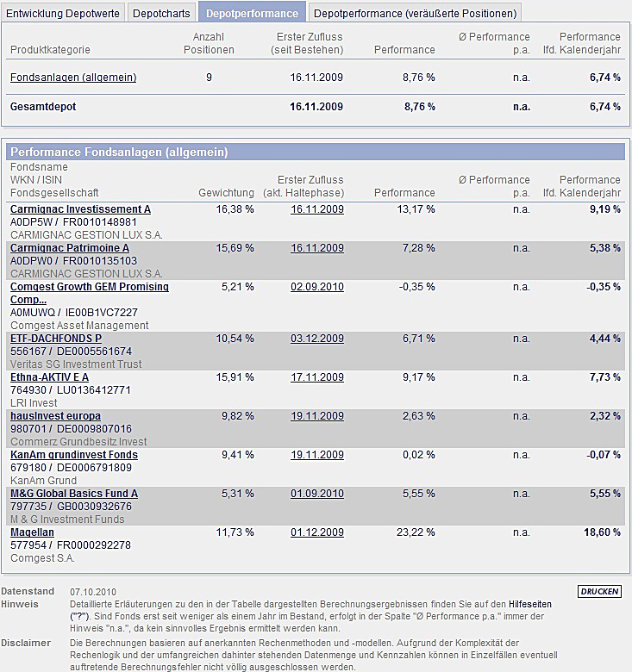Click the Gesamtdepot 6,74 % calendar year value
The image size is (632, 672).
(605, 107)
